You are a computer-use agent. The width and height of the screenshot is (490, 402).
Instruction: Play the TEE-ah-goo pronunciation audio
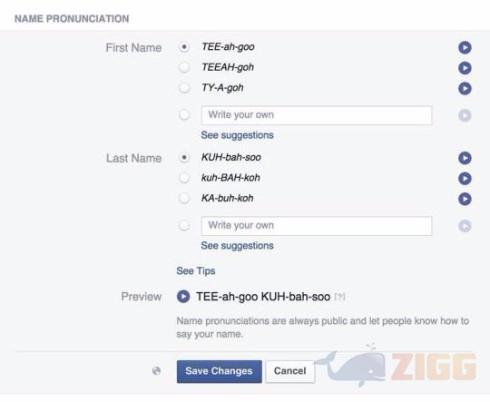click(465, 48)
